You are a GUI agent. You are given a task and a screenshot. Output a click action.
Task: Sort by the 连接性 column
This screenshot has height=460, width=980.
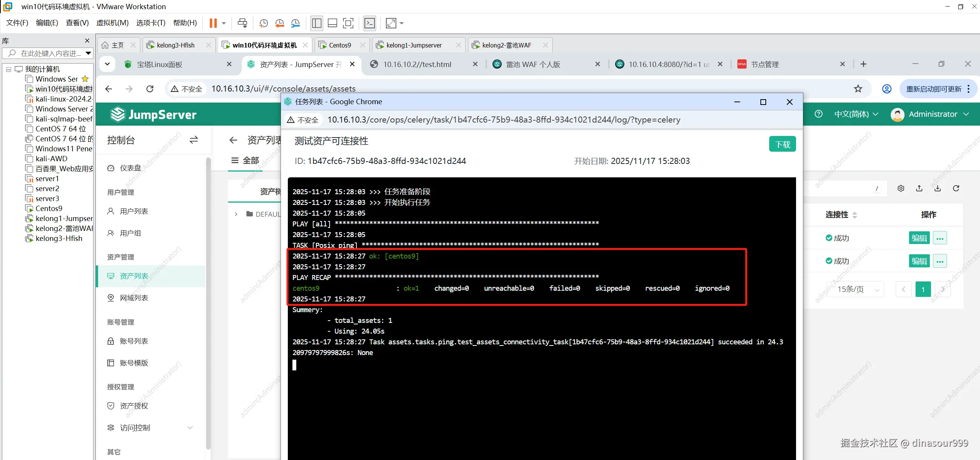click(x=841, y=215)
